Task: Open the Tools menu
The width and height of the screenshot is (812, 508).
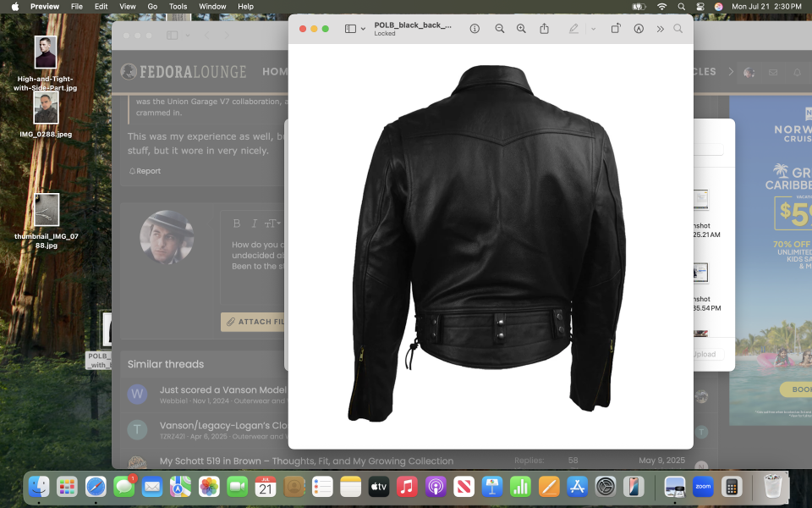Action: click(x=178, y=6)
